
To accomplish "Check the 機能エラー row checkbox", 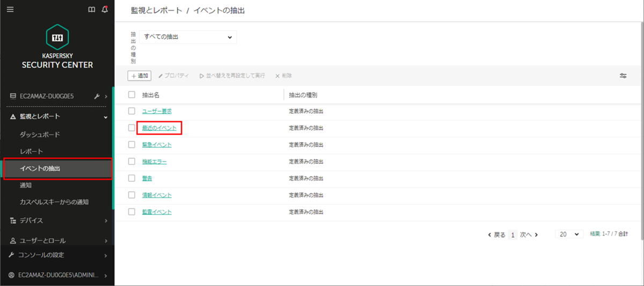I will pyautogui.click(x=131, y=162).
